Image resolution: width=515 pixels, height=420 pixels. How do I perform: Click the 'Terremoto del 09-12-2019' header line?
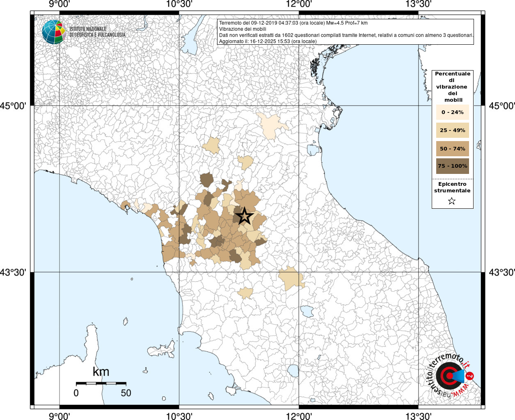tap(293, 23)
